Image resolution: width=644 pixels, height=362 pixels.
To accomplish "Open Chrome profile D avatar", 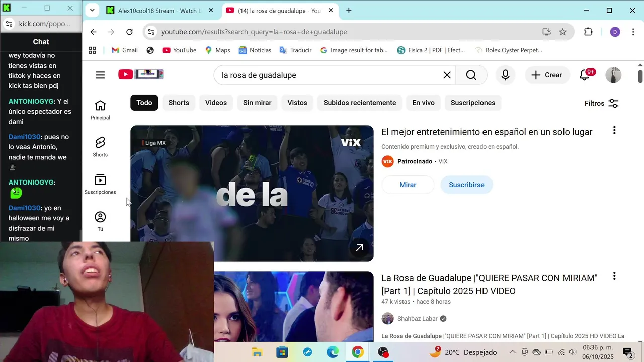I will click(x=615, y=32).
